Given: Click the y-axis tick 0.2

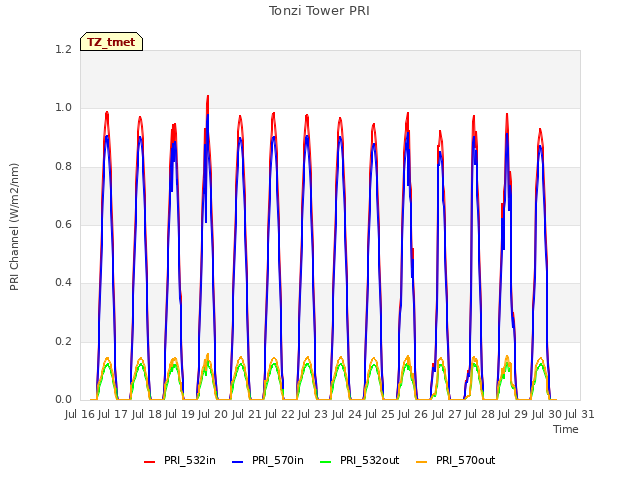Looking at the screenshot, I should pos(63,341).
